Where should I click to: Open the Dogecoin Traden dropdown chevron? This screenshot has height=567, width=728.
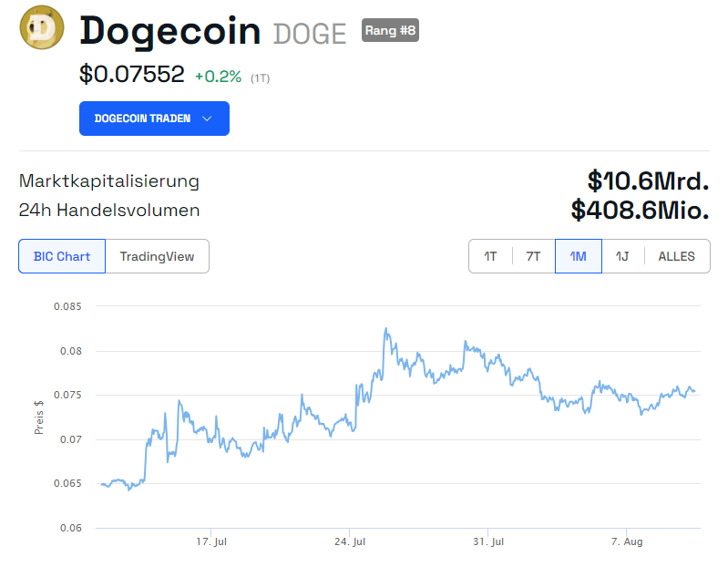(x=207, y=119)
